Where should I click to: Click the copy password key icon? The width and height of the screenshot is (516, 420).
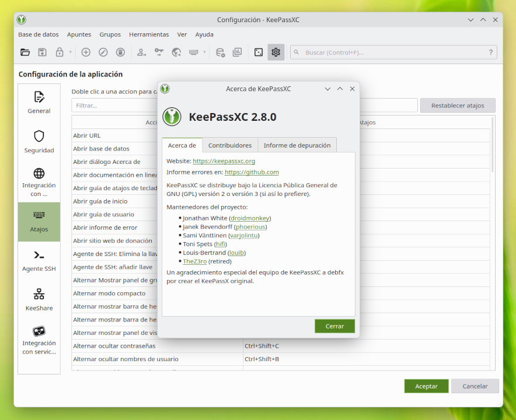click(159, 52)
